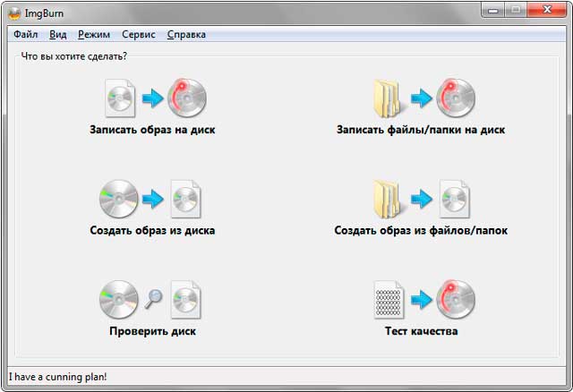Select Записать файлы/папки на диск

coord(421,130)
